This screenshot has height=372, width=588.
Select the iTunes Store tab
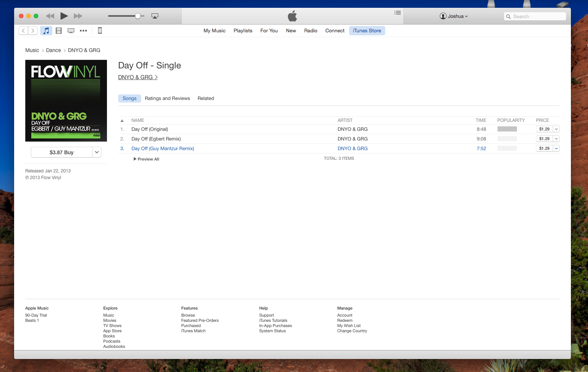coord(367,31)
